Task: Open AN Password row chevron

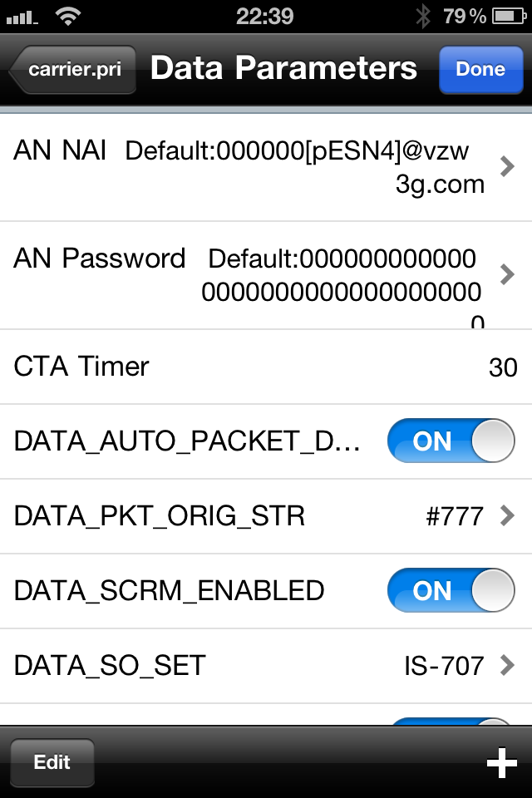Action: tap(507, 274)
